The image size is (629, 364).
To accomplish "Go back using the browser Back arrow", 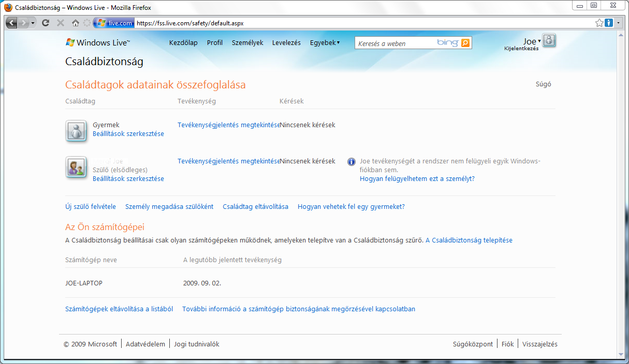I will tap(12, 23).
